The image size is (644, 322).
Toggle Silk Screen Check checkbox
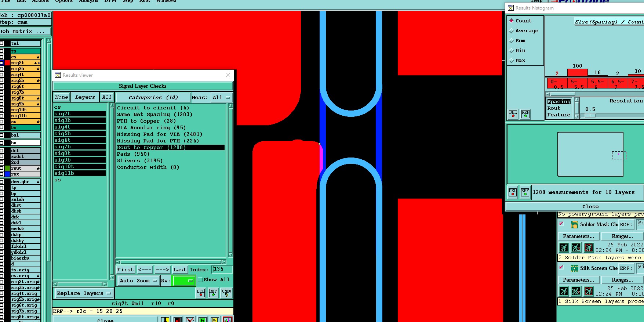click(561, 267)
